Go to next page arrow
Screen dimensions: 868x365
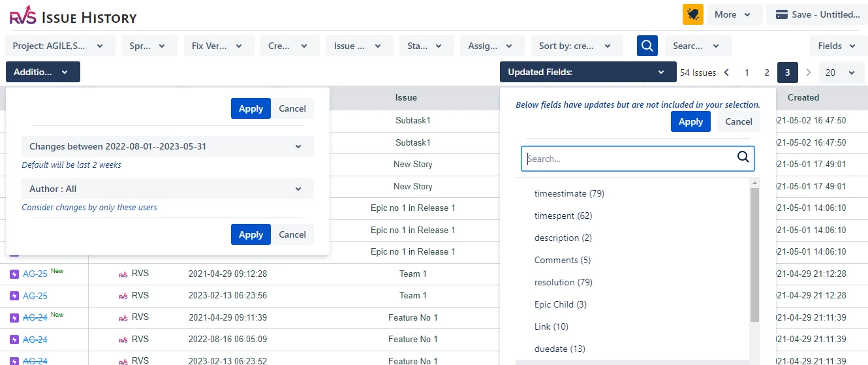[x=808, y=72]
